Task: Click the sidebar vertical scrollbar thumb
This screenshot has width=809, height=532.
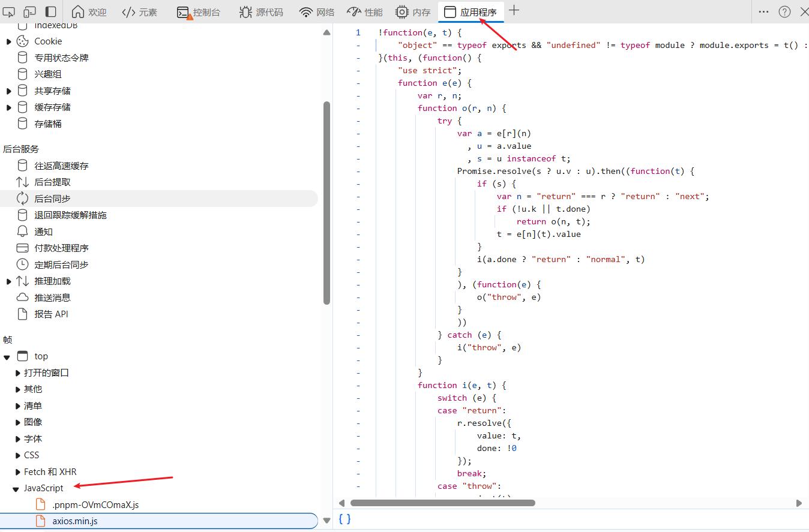Action: (x=327, y=203)
